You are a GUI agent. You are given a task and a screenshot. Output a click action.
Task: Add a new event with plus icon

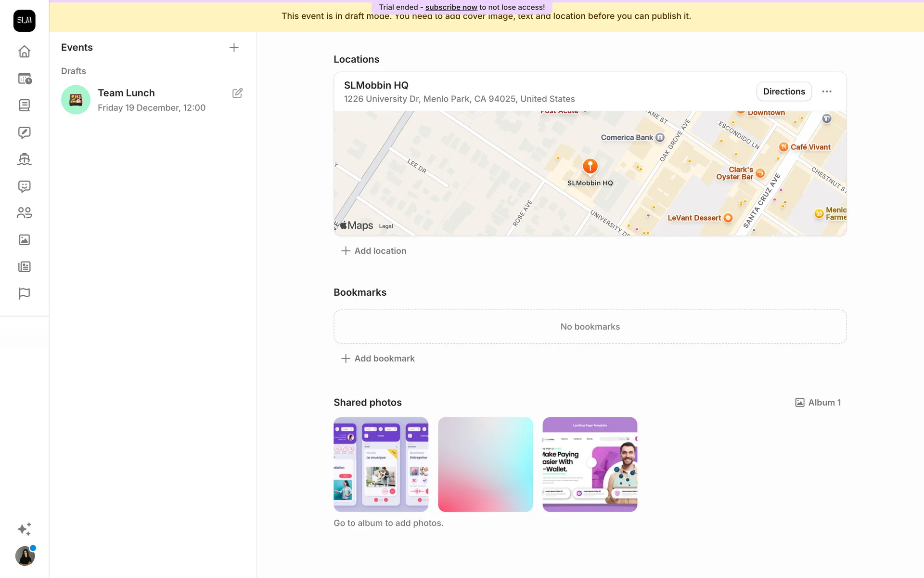pyautogui.click(x=234, y=47)
